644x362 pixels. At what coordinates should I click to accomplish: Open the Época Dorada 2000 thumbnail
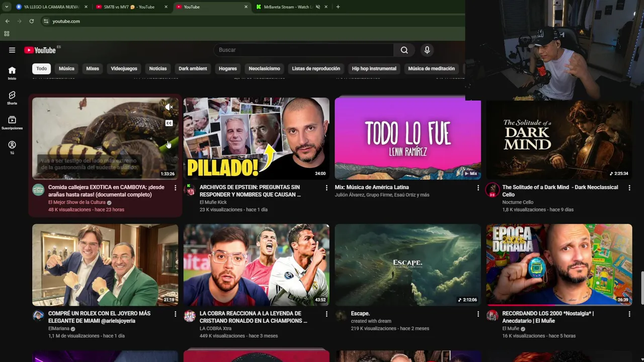(x=559, y=265)
